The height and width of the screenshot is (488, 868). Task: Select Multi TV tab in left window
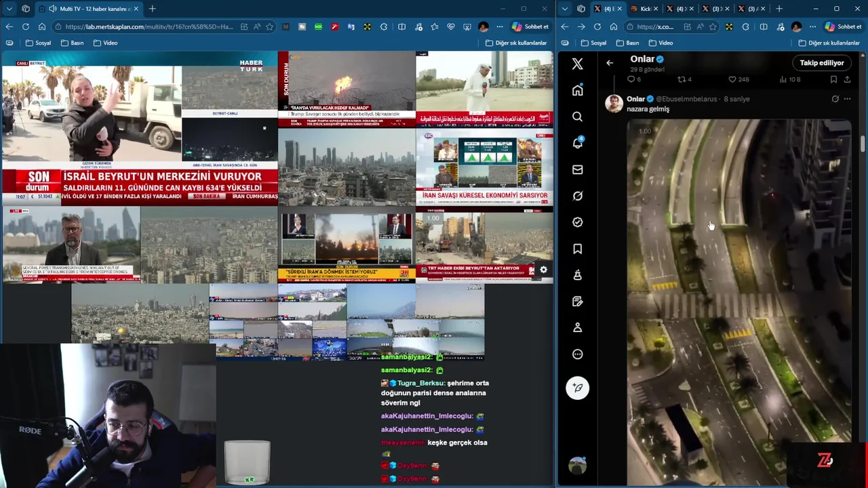(x=88, y=9)
